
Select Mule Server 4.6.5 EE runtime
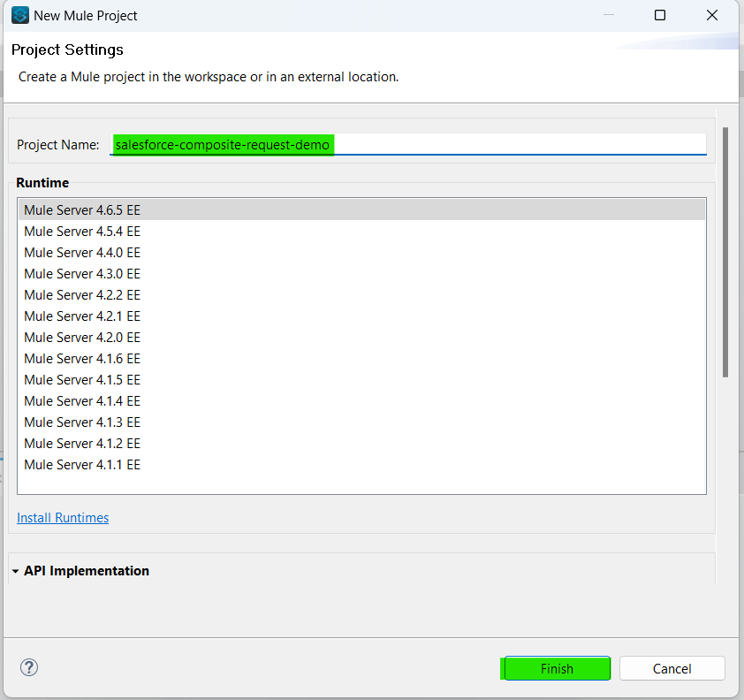point(82,210)
